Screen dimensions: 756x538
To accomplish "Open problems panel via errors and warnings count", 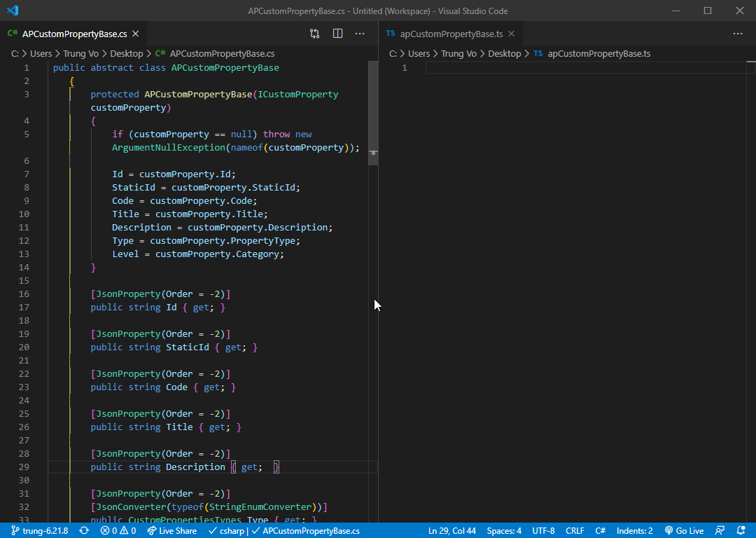I will pyautogui.click(x=118, y=531).
